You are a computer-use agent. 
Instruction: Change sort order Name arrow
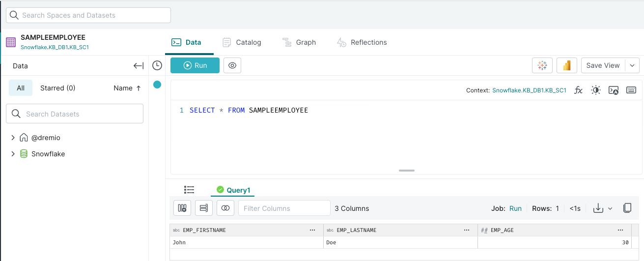click(139, 88)
